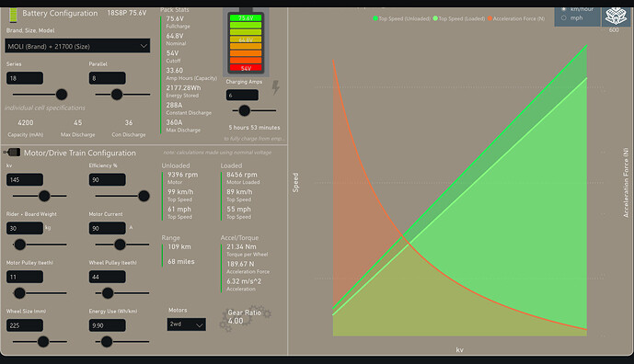The height and width of the screenshot is (364, 634).
Task: Click the Series input field
Action: [25, 78]
